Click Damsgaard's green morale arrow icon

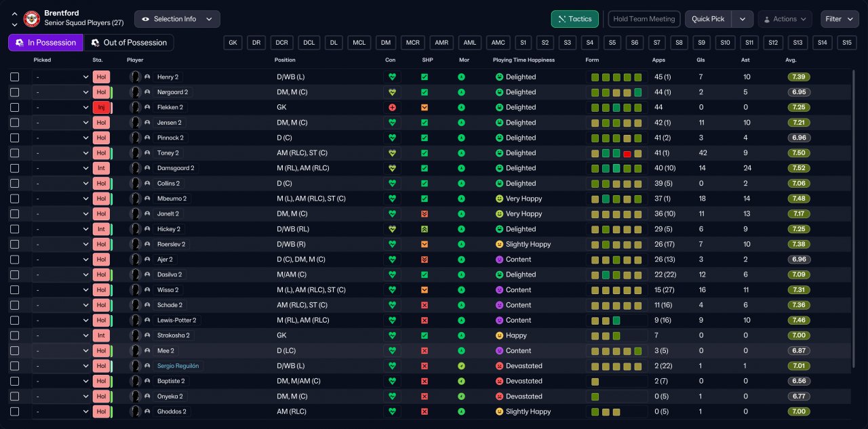(x=461, y=168)
